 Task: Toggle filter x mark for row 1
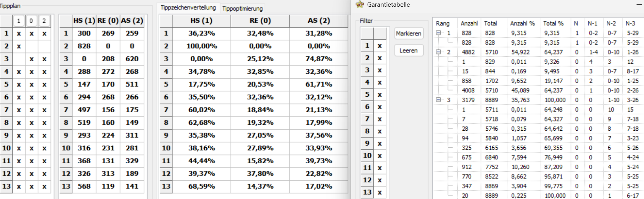[x=380, y=46]
